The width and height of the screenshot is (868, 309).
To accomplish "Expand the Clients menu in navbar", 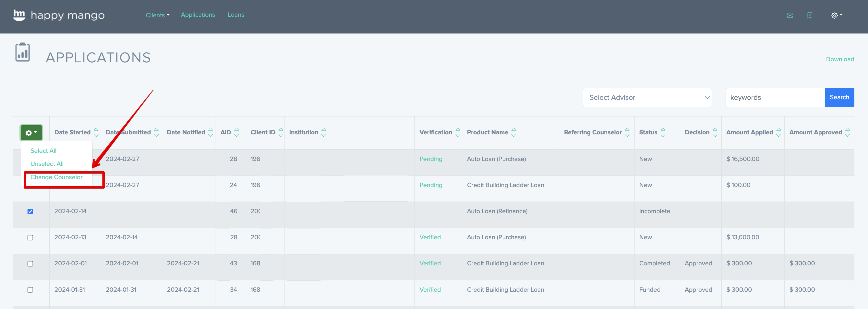I will pos(157,15).
